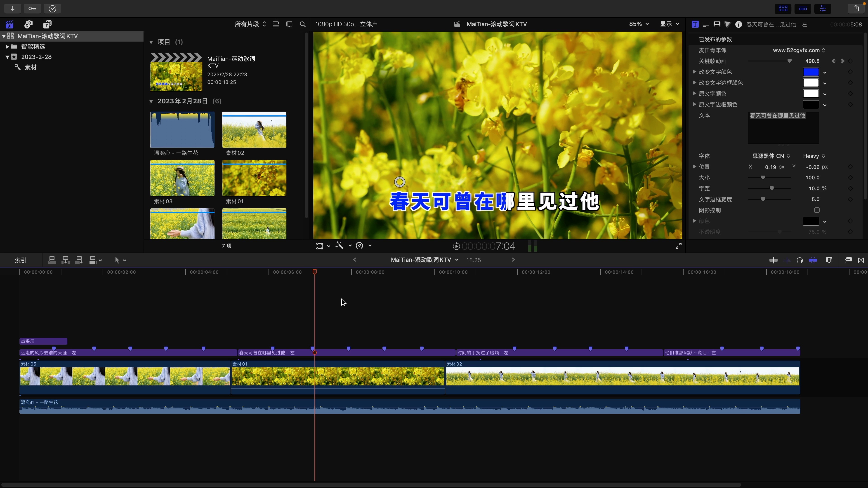Open timeline clip appearance filmstrip icon
The image size is (868, 488).
(x=829, y=260)
